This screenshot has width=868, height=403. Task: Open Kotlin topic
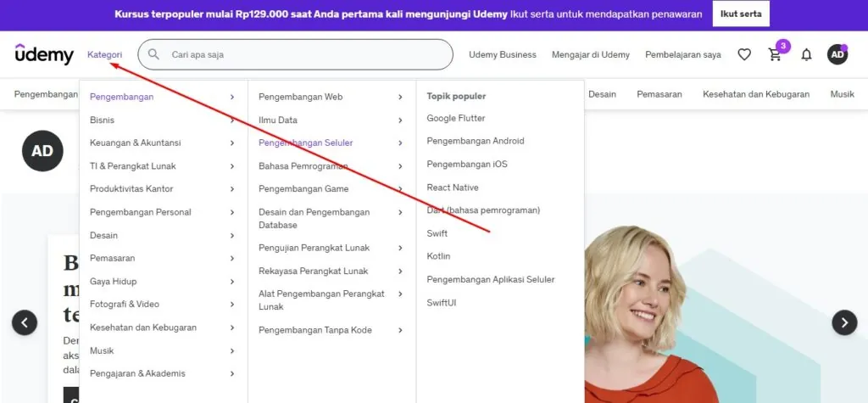pyautogui.click(x=438, y=256)
